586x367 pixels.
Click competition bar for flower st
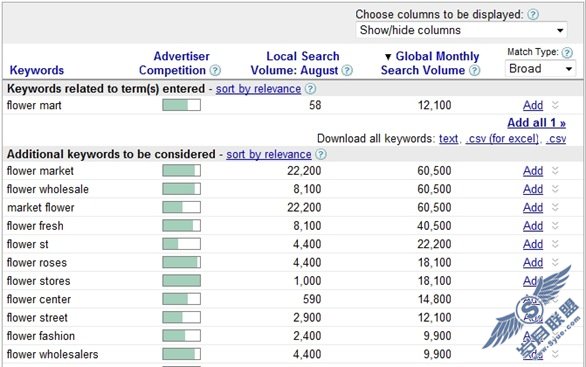point(181,244)
